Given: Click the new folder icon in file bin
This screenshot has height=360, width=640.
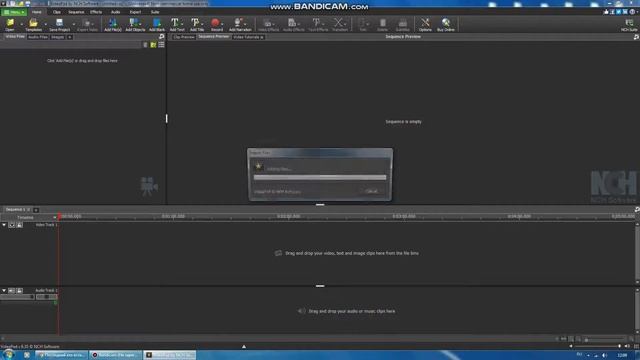Looking at the screenshot, I should [153, 44].
